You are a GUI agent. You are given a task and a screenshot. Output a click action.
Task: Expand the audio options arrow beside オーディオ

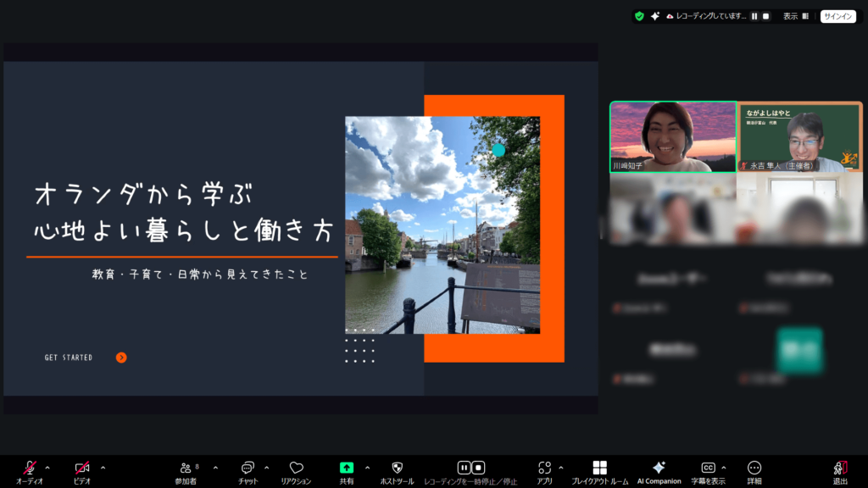47,467
